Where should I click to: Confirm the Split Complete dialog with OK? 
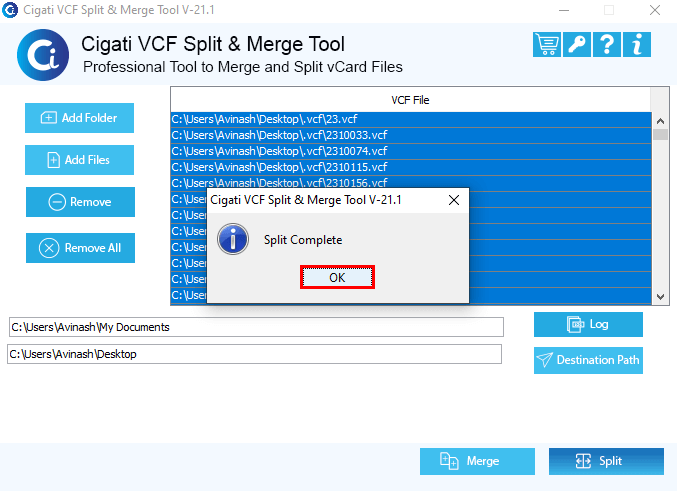pyautogui.click(x=337, y=277)
